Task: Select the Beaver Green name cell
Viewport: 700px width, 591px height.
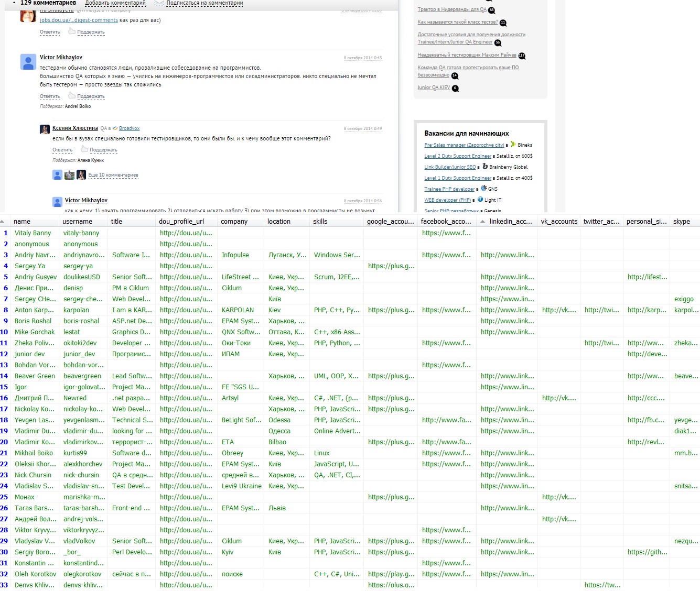Action: pyautogui.click(x=36, y=376)
